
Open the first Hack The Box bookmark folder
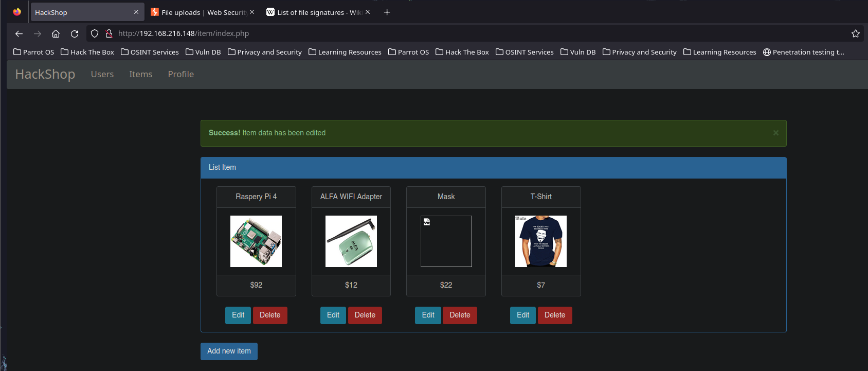tap(87, 52)
